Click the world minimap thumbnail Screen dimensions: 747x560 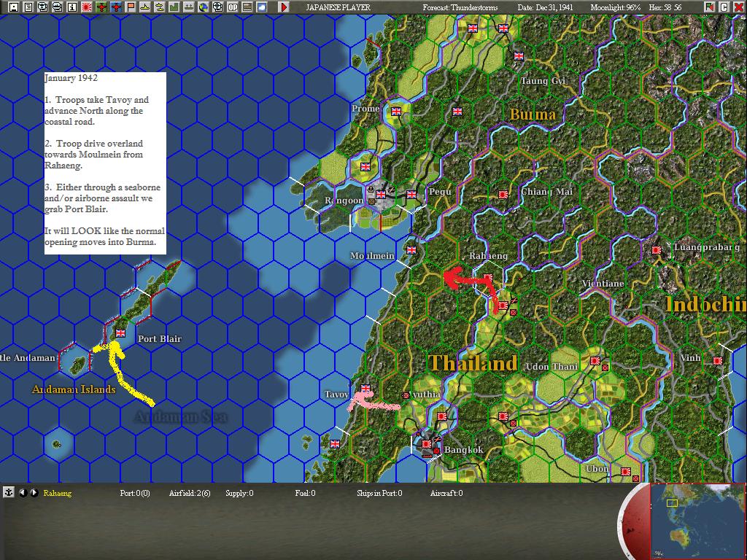click(x=697, y=521)
